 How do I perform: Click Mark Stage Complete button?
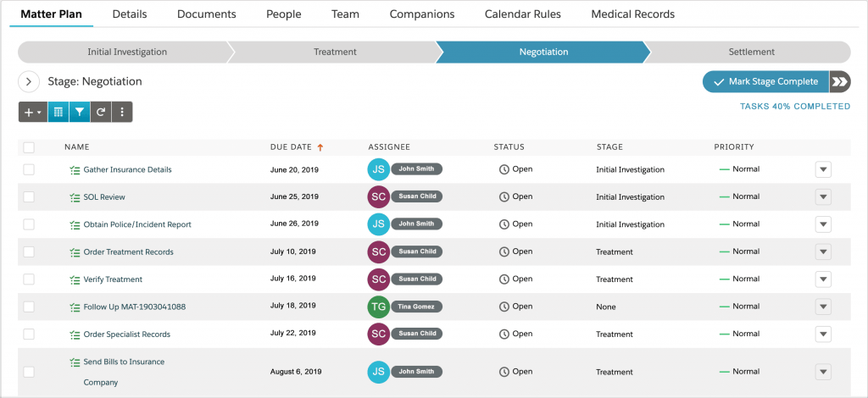click(x=766, y=82)
